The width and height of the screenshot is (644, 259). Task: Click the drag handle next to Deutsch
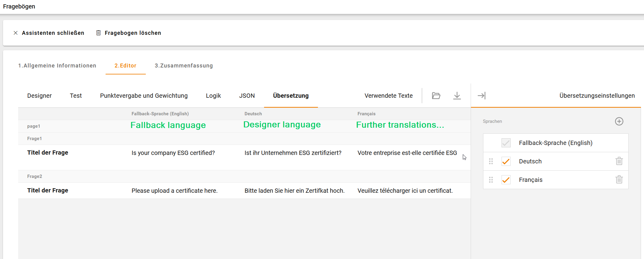491,161
